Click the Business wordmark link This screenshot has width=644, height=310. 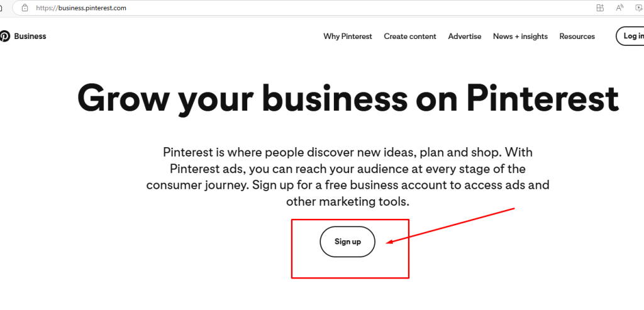point(30,36)
